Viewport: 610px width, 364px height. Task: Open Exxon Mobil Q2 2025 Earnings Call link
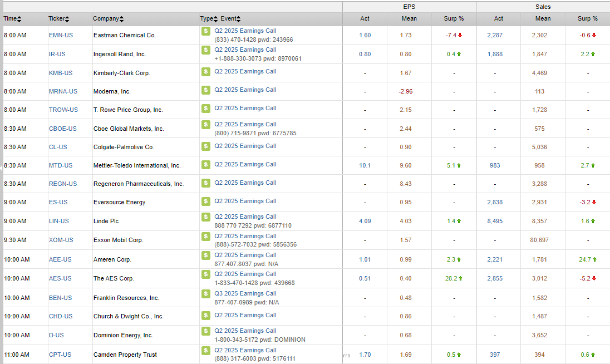point(245,236)
